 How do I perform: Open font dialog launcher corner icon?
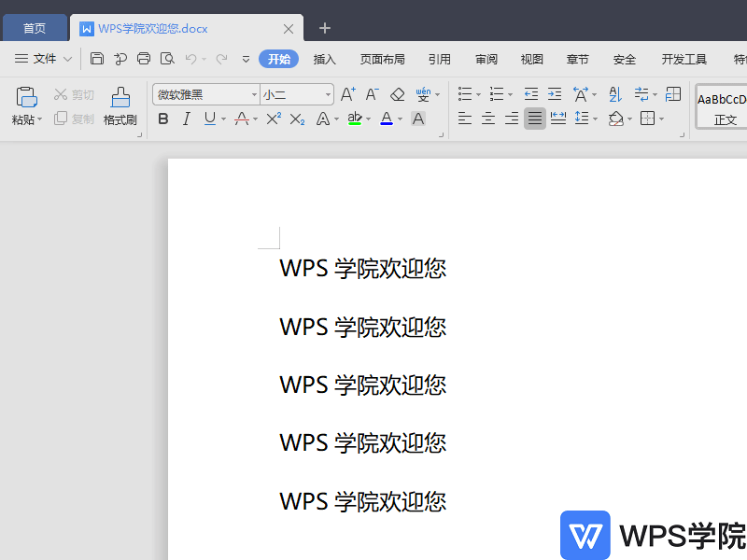pyautogui.click(x=441, y=135)
